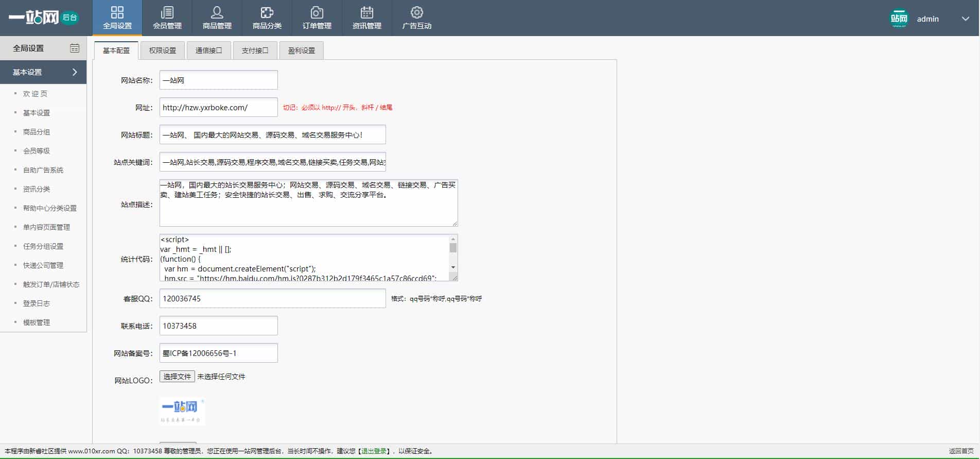
Task: Open 模板管理 in the sidebar
Action: point(37,322)
